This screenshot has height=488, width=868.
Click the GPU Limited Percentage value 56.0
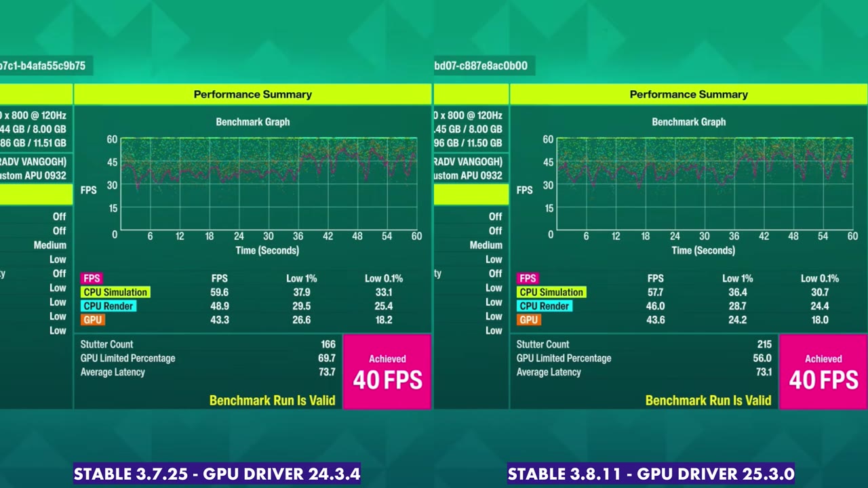click(763, 358)
